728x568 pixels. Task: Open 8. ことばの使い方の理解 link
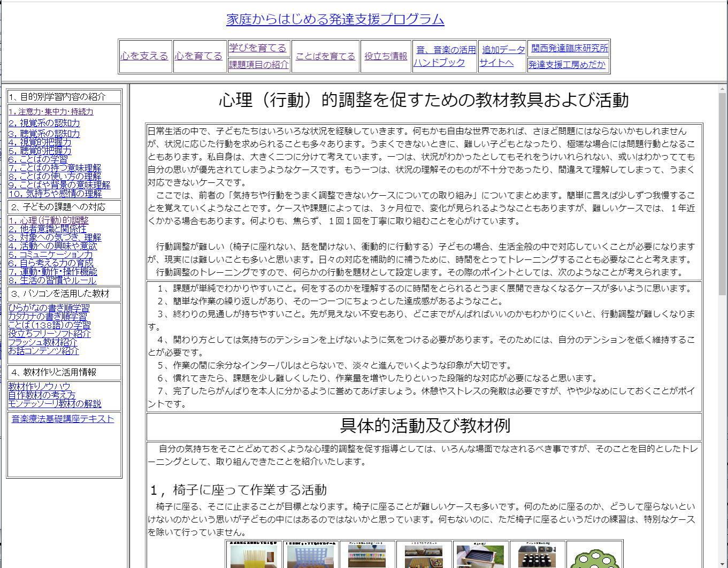click(55, 176)
